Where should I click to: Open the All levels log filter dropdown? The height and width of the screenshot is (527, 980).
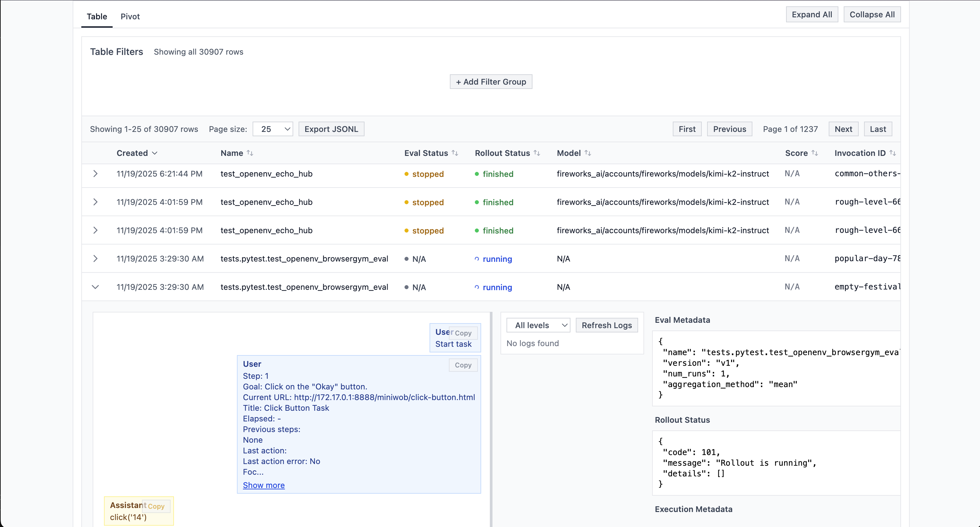[x=538, y=325]
